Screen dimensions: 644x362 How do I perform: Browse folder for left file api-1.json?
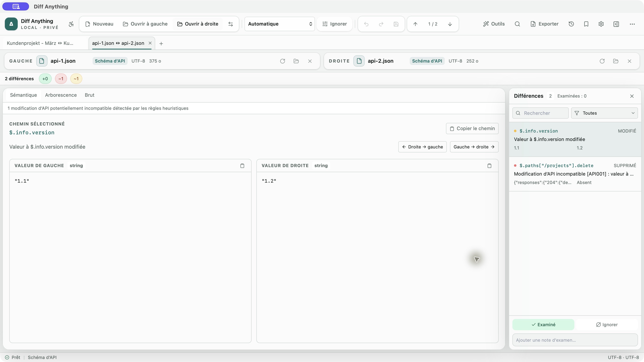pos(296,61)
